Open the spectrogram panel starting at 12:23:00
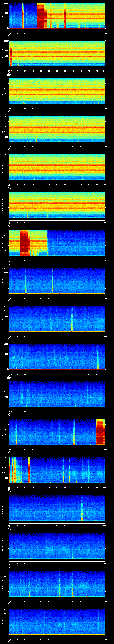114x644 pixels. pyautogui.click(x=57, y=54)
